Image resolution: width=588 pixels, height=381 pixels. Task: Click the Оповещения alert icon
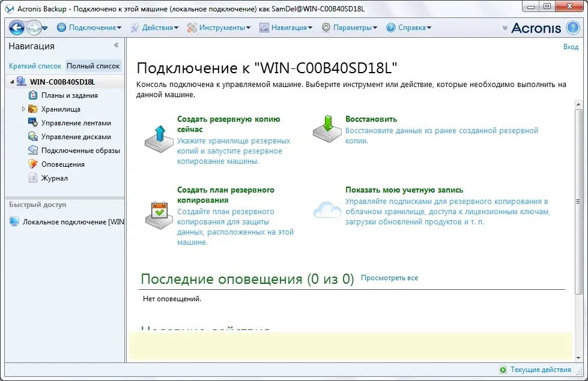(33, 164)
